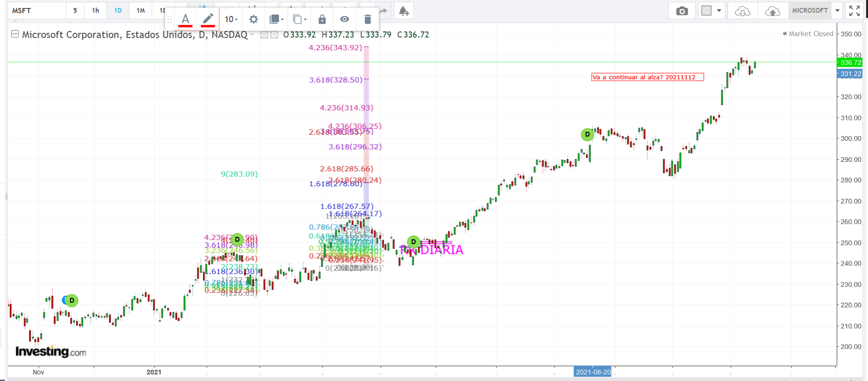Click the green 336.72 current price label

point(850,62)
